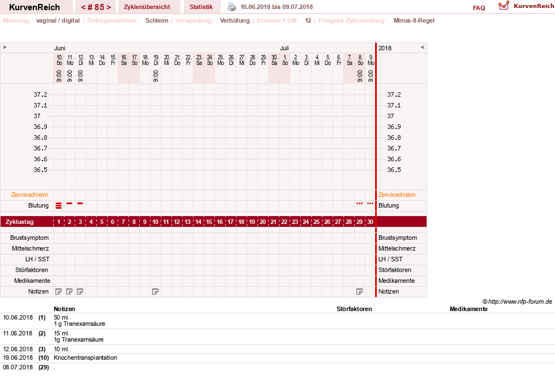Click spotting dots on day 29

[359, 204]
